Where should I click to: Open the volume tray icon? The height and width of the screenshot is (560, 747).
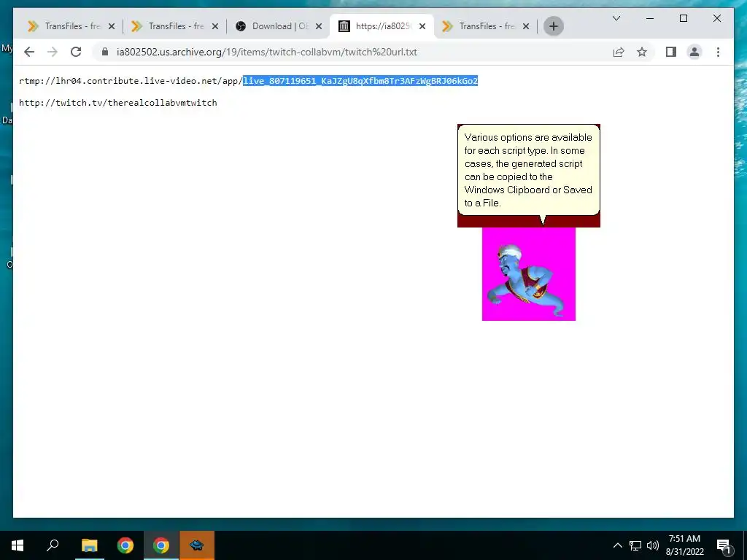coord(653,545)
